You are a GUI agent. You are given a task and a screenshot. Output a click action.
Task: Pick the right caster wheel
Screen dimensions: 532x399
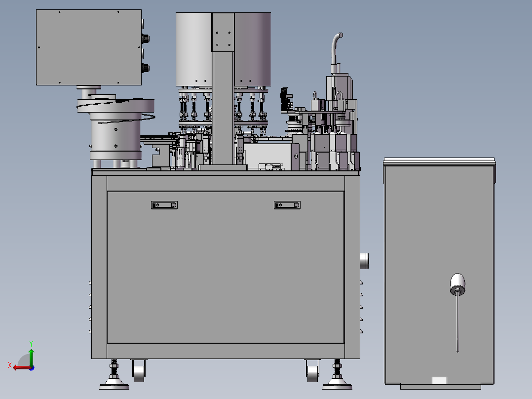(312, 370)
